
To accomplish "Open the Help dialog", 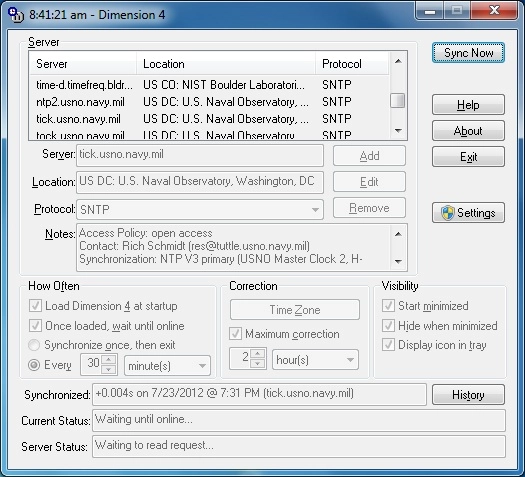I will [468, 105].
